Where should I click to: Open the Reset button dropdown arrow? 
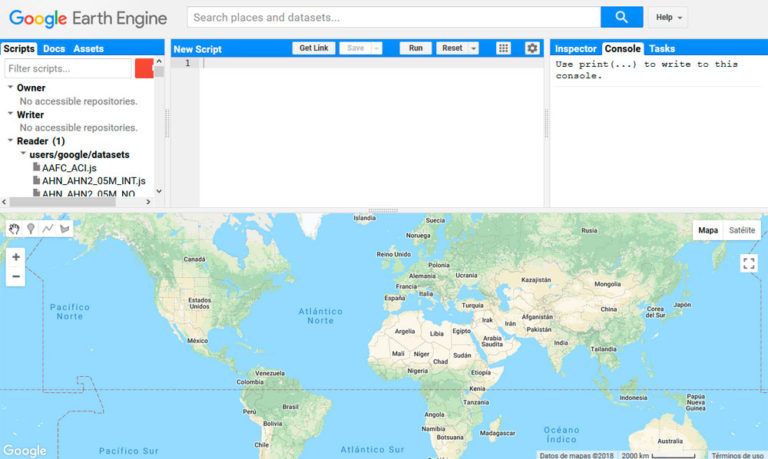pyautogui.click(x=473, y=48)
